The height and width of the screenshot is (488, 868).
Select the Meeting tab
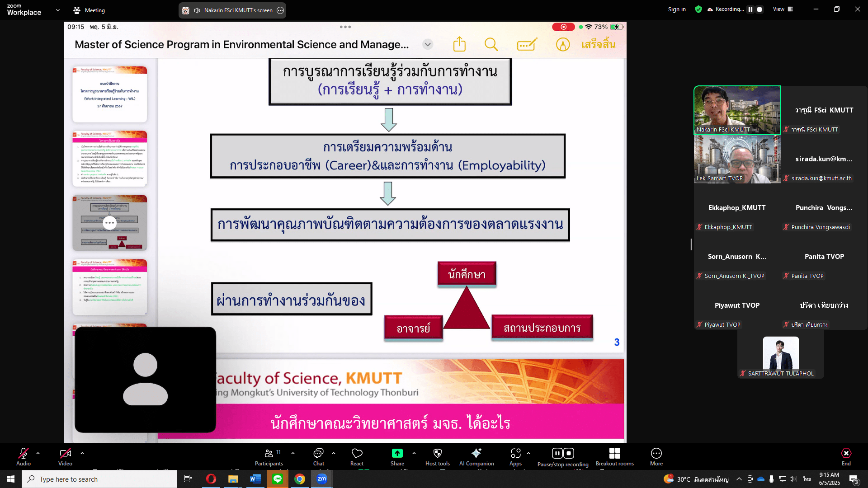[89, 10]
